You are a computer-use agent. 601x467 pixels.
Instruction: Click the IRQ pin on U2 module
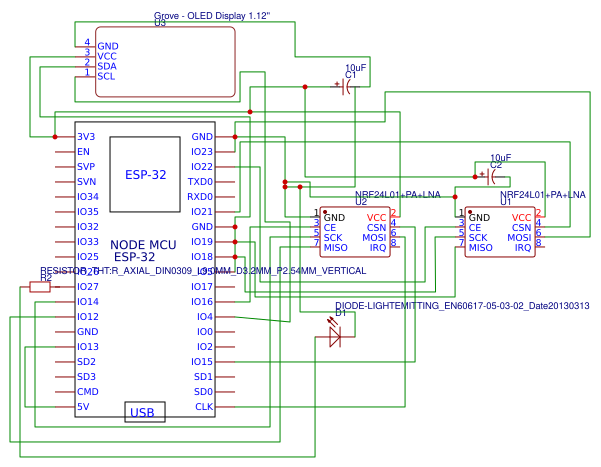tap(378, 248)
